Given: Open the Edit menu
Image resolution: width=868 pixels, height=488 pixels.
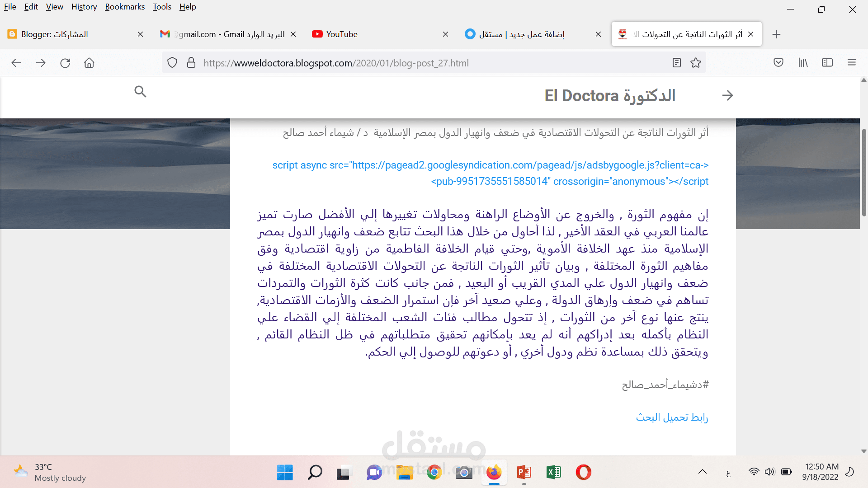Looking at the screenshot, I should pyautogui.click(x=31, y=7).
